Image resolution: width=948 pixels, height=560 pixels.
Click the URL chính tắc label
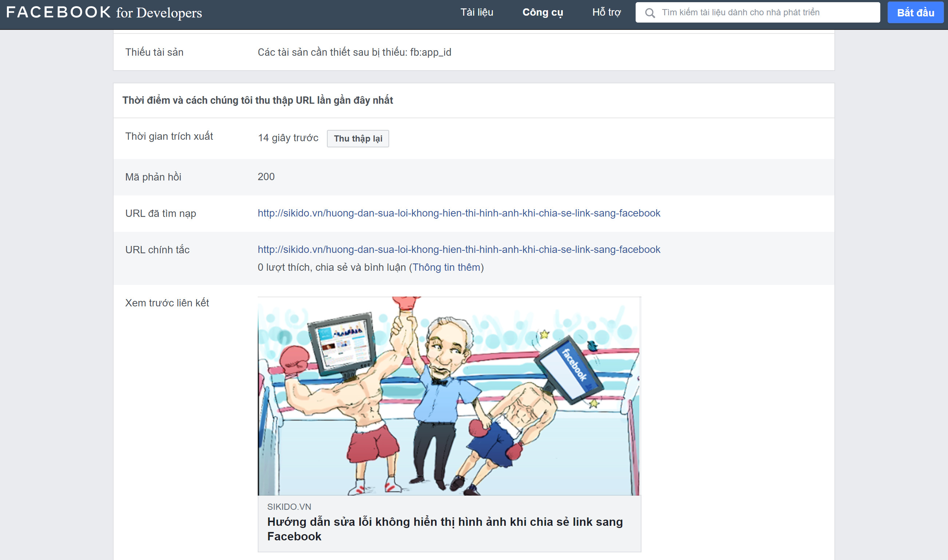tap(157, 249)
